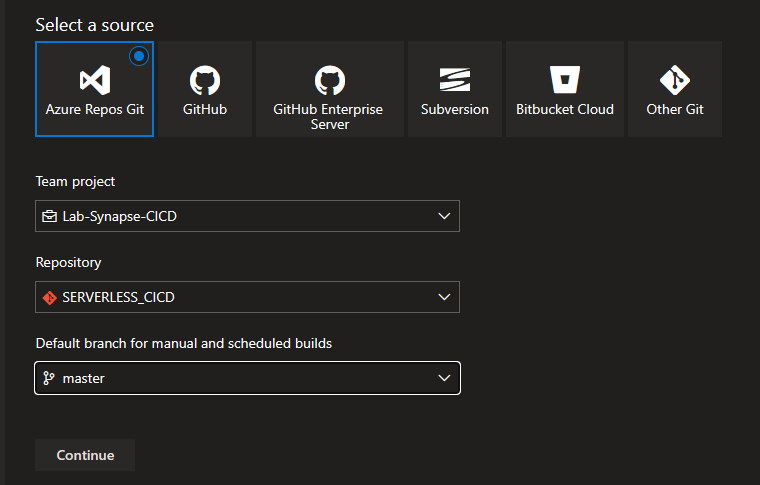Viewport: 760px width, 485px height.
Task: Click the briefcase icon in Team project field
Action: [x=49, y=216]
